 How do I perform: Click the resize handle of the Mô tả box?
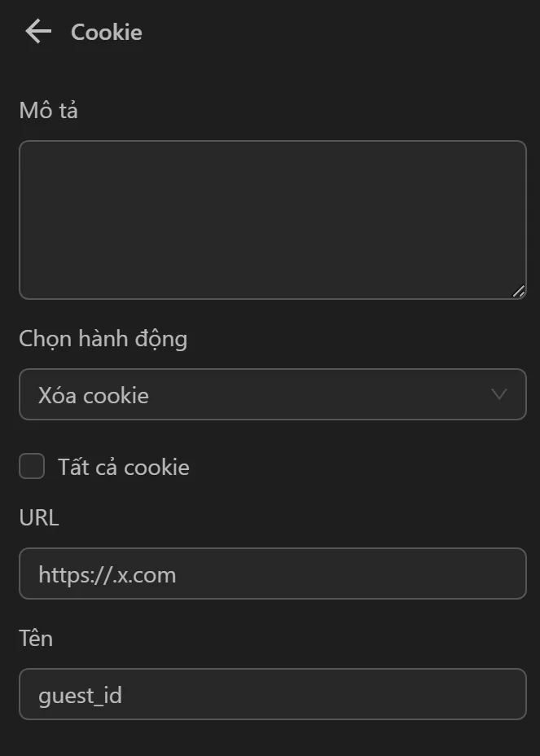519,290
